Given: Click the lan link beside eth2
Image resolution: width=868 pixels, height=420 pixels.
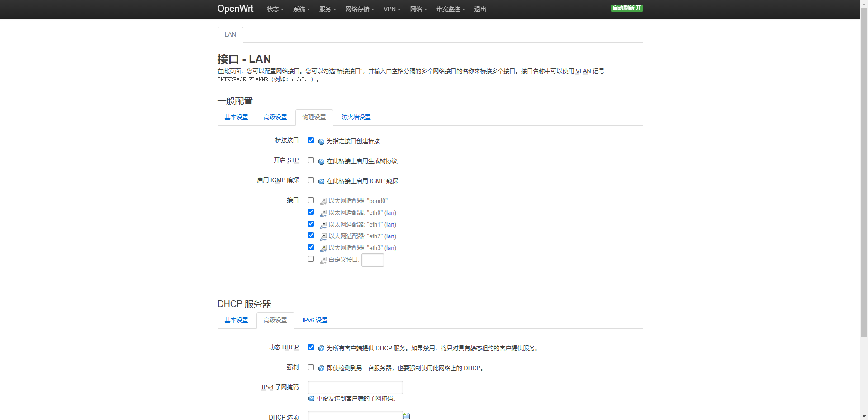Looking at the screenshot, I should 390,236.
